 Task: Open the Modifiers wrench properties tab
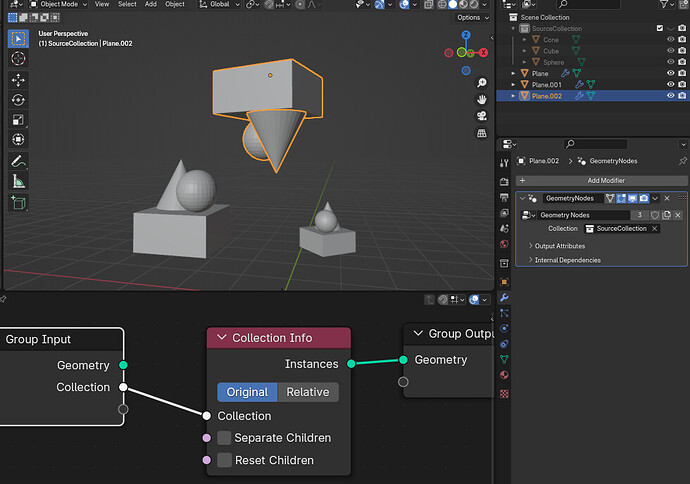504,297
